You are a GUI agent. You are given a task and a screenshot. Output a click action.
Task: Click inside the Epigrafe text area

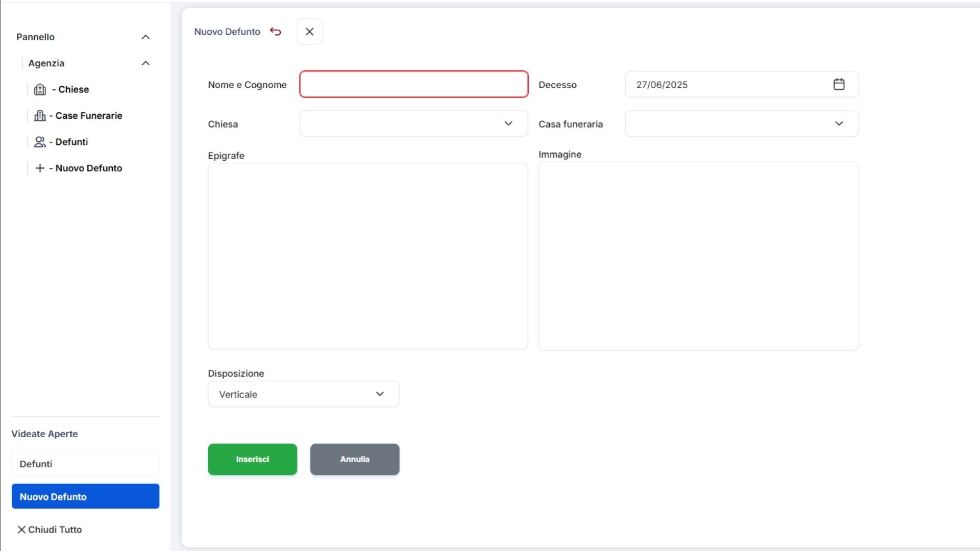coord(367,256)
